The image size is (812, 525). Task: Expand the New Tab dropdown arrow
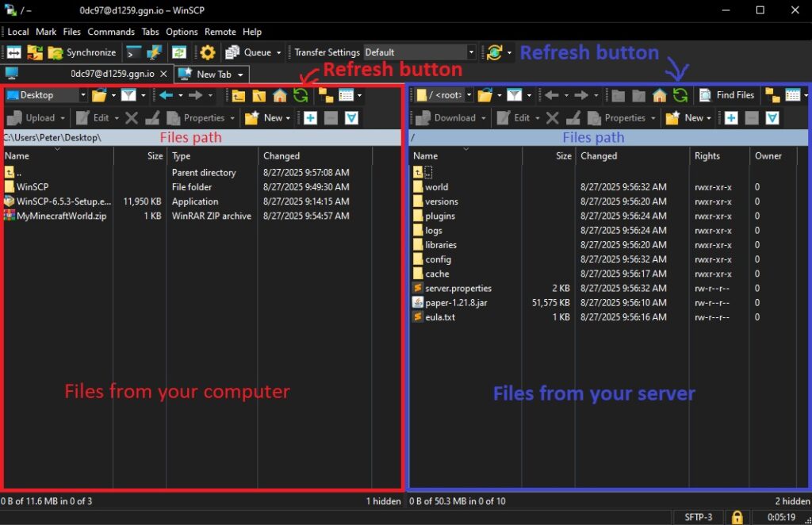pos(240,75)
